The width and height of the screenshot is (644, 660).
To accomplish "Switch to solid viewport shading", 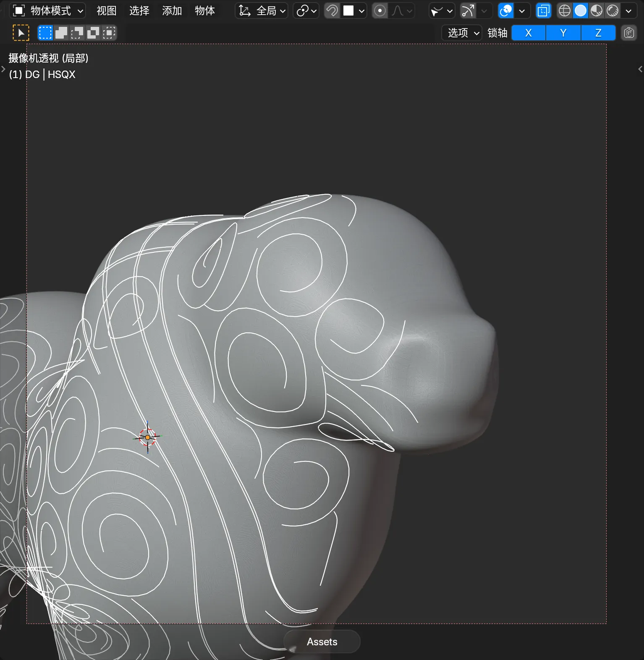I will [581, 10].
